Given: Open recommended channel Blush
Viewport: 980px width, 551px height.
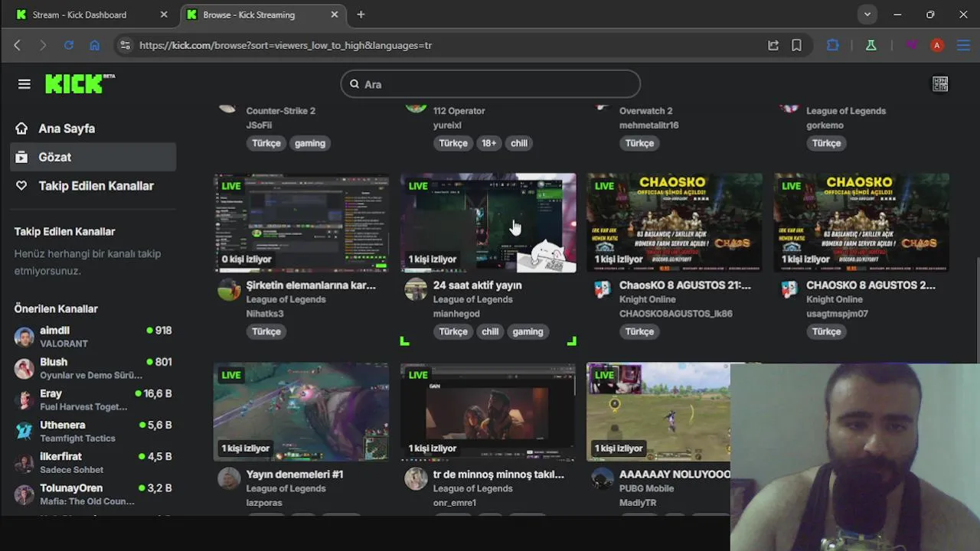Looking at the screenshot, I should click(93, 368).
